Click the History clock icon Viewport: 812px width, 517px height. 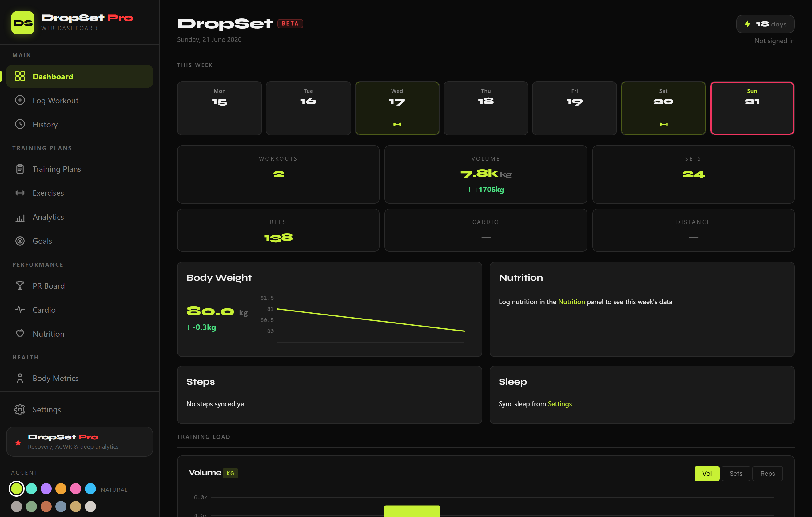click(x=20, y=124)
